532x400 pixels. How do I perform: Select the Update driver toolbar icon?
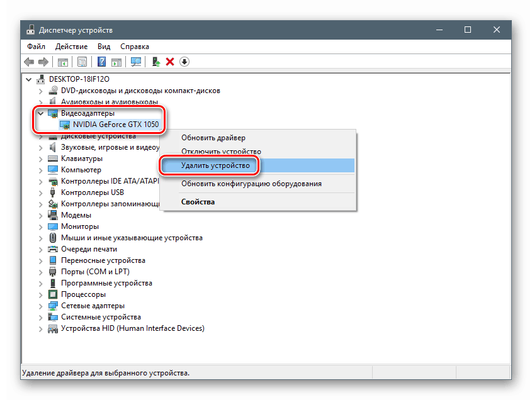point(155,62)
